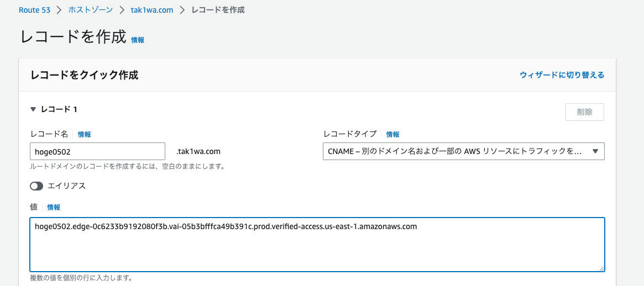
Task: Click the レコード 1 heading label
Action: 59,109
